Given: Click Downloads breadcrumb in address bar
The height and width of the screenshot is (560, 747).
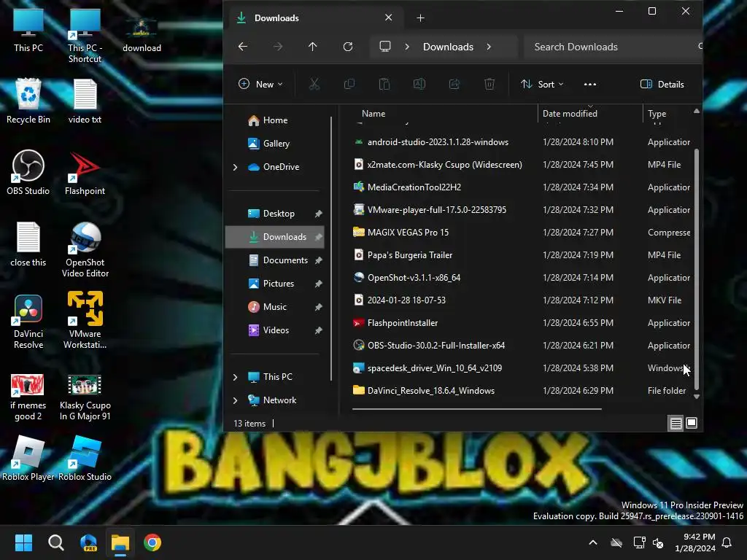Looking at the screenshot, I should click(x=449, y=47).
